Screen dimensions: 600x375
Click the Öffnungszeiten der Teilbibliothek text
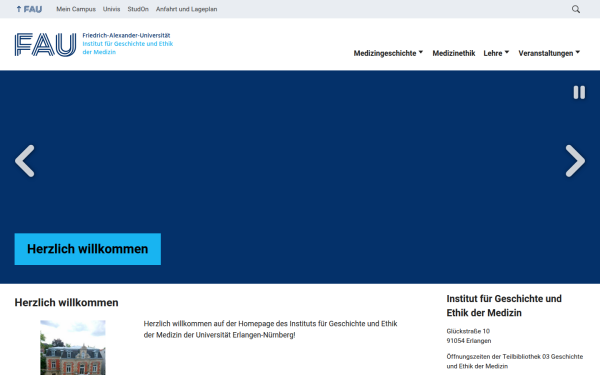pos(515,361)
